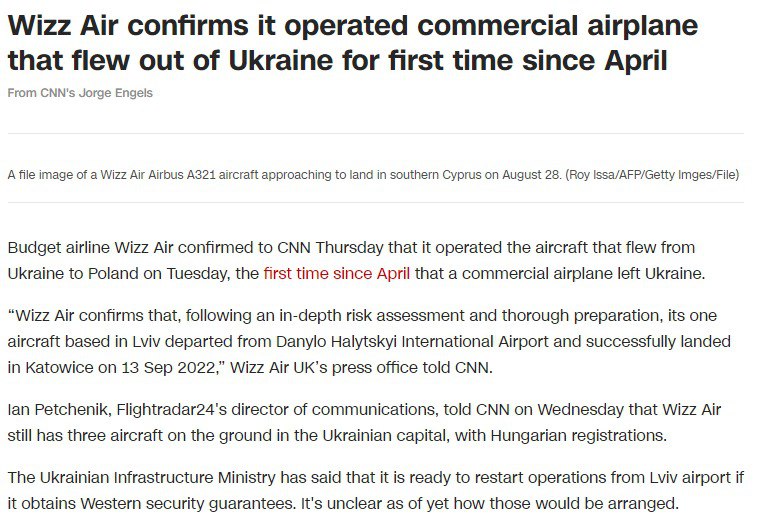This screenshot has width=759, height=531.
Task: Click the phrase "Hungarian registrations"
Action: click(x=597, y=435)
